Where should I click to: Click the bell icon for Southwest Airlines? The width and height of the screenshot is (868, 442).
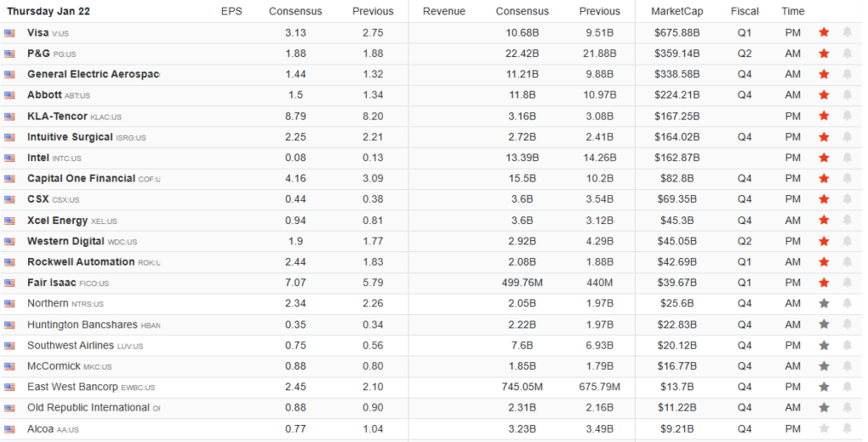847,345
